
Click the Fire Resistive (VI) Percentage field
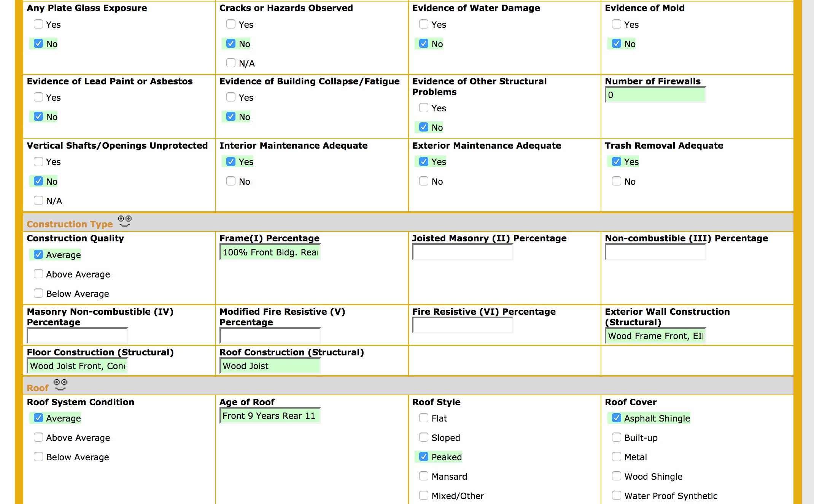[x=462, y=325]
